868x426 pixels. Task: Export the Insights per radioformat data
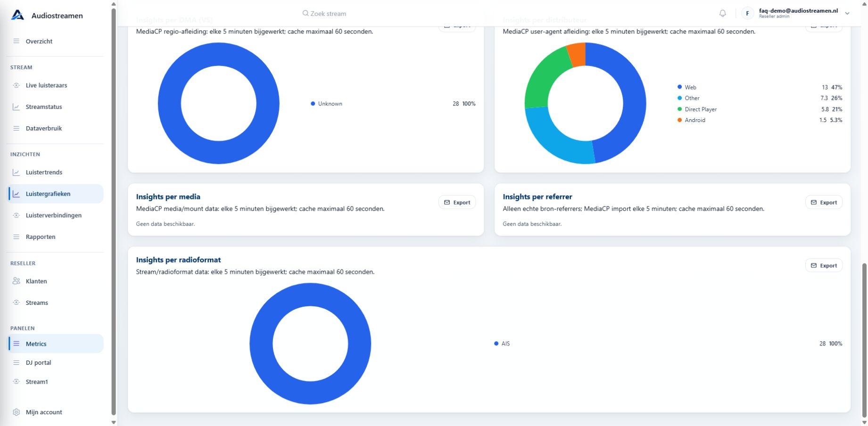point(824,265)
